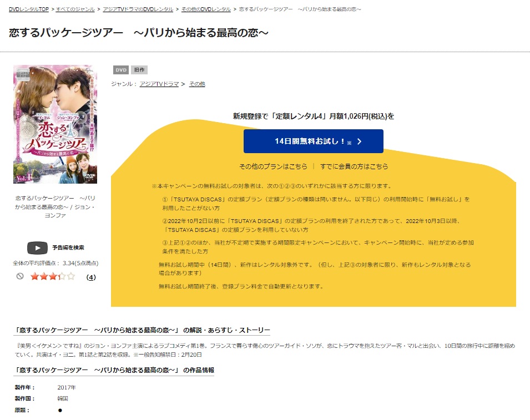The height and width of the screenshot is (420, 530).
Task: Click the cover caption ending ジョン・ヨンファ
Action: click(55, 206)
